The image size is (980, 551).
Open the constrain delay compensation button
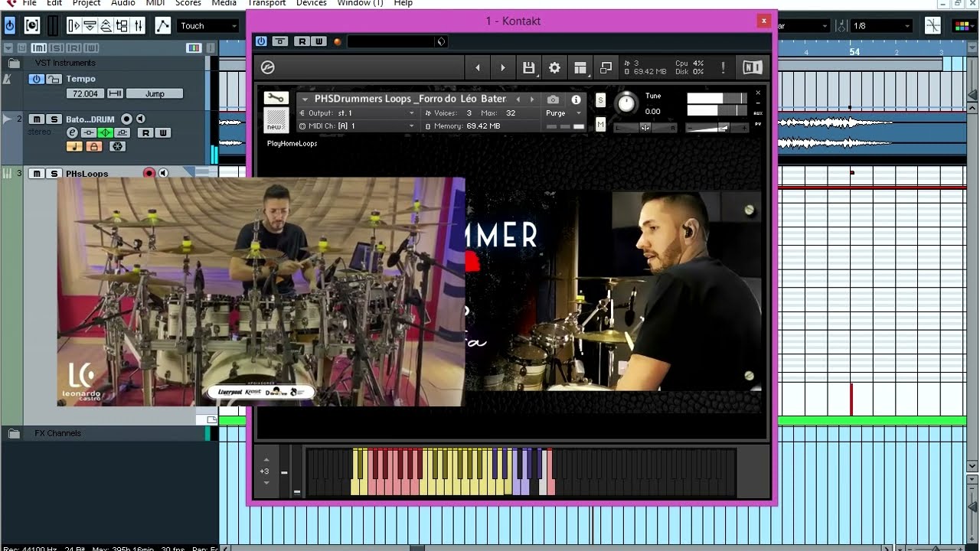[31, 25]
